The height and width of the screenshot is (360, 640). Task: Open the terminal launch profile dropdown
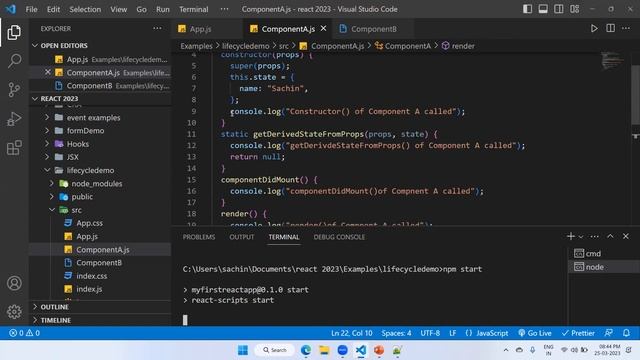click(x=581, y=237)
